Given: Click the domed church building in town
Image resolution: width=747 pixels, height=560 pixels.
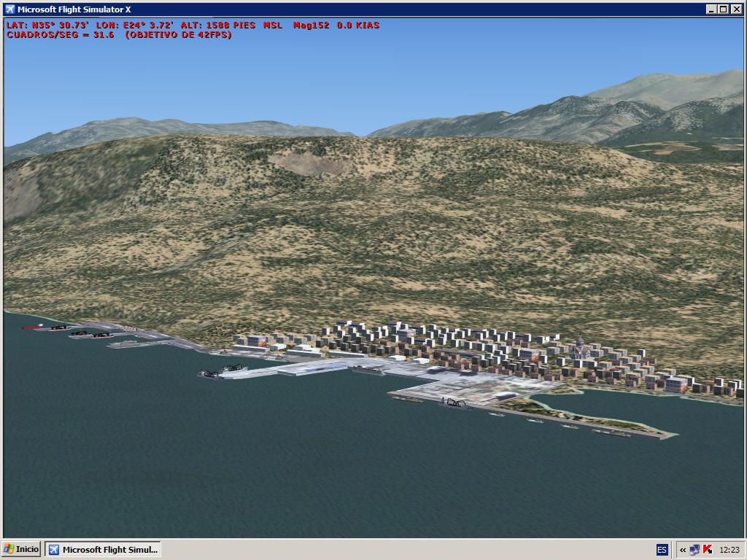Looking at the screenshot, I should (x=580, y=344).
